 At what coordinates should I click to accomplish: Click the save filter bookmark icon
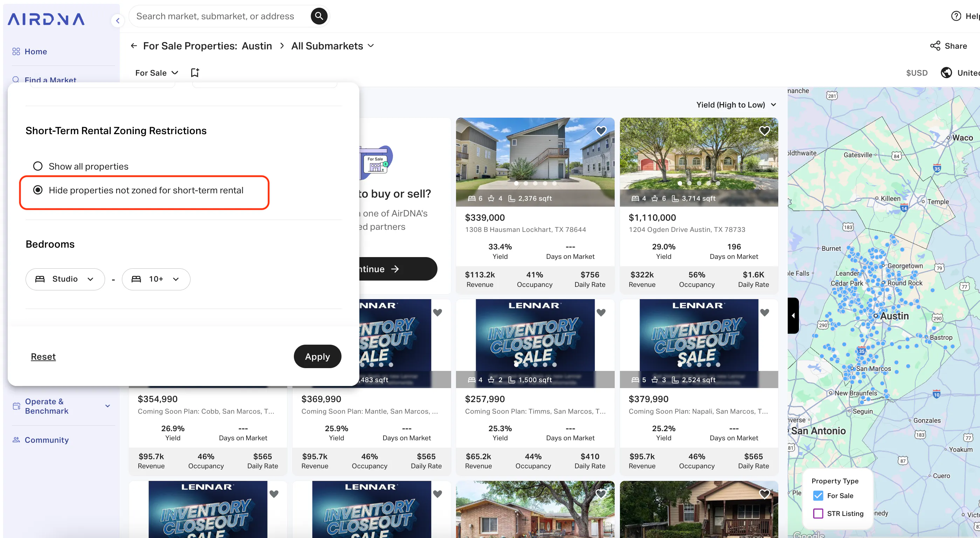coord(195,73)
